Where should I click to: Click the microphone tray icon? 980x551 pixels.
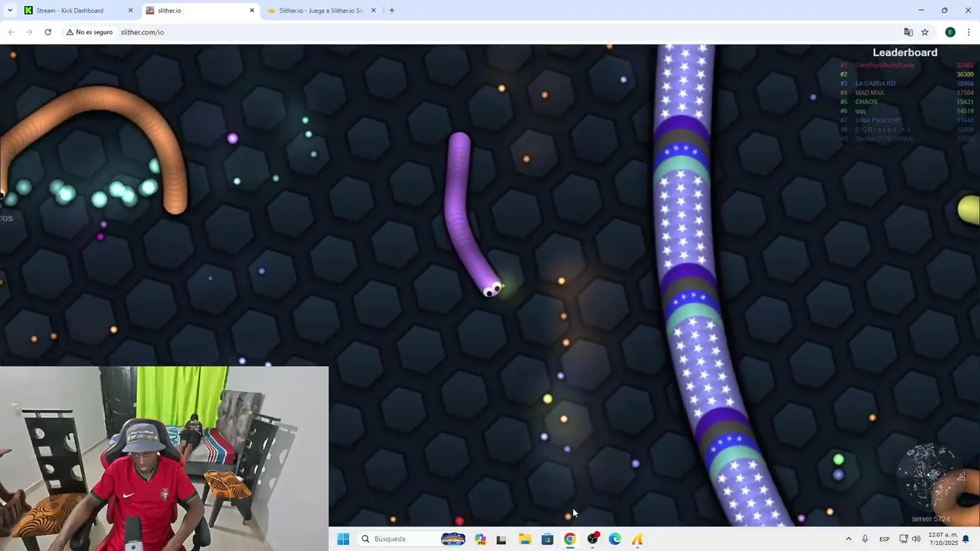[865, 539]
